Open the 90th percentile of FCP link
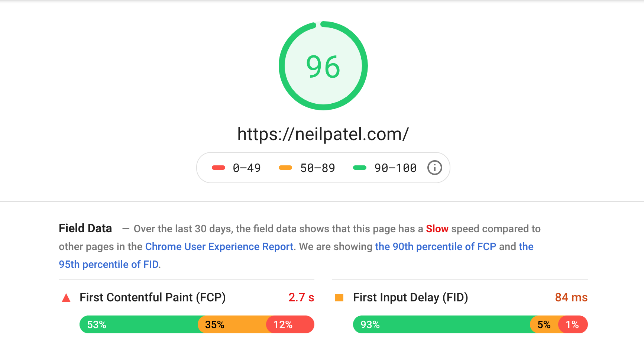The width and height of the screenshot is (644, 343). tap(436, 246)
